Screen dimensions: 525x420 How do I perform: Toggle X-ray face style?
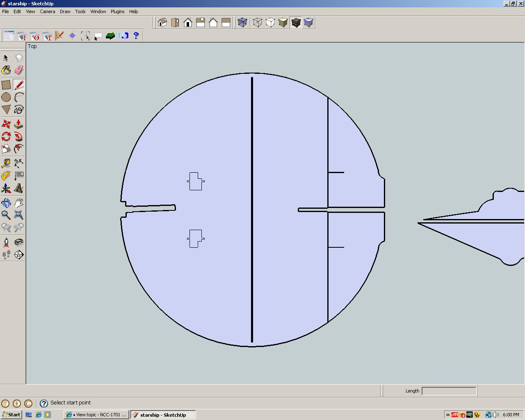(242, 23)
